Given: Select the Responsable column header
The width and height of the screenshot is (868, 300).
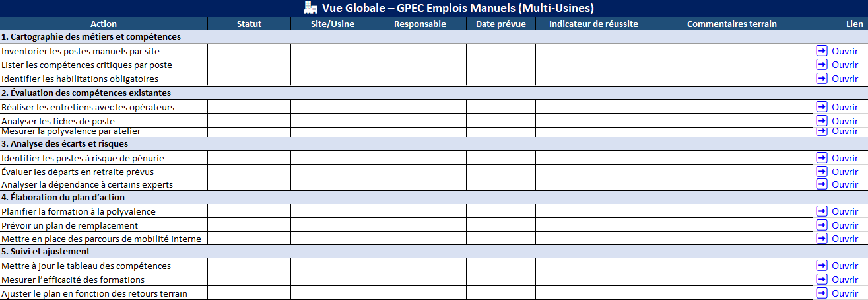Looking at the screenshot, I should click(420, 24).
